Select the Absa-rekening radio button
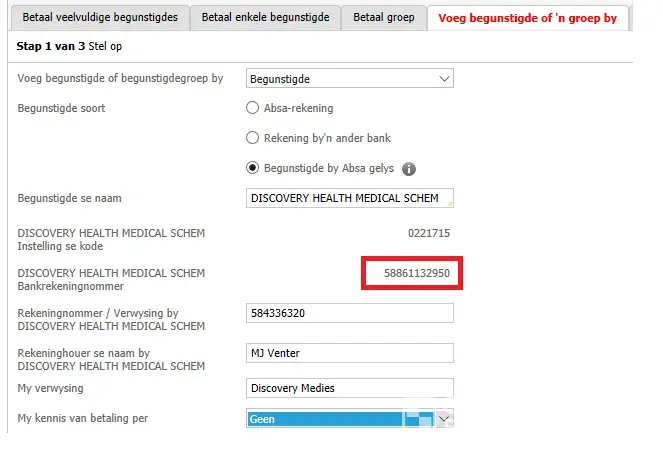This screenshot has width=663, height=459. click(x=252, y=108)
